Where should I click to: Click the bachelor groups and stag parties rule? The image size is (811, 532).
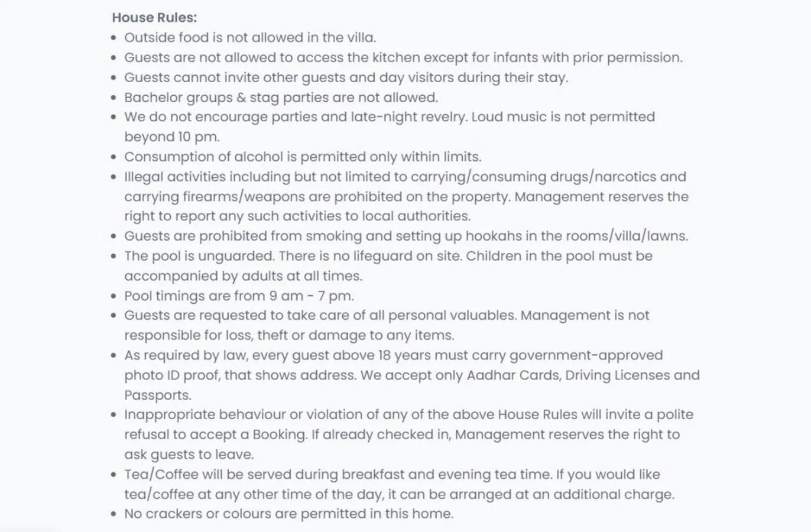[x=281, y=98]
